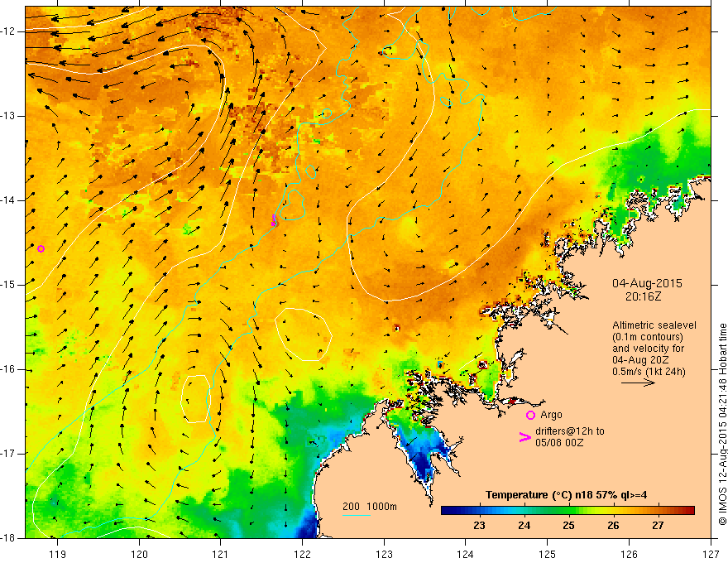Click the '26' temperature scale value
The image size is (728, 563).
coord(613,526)
